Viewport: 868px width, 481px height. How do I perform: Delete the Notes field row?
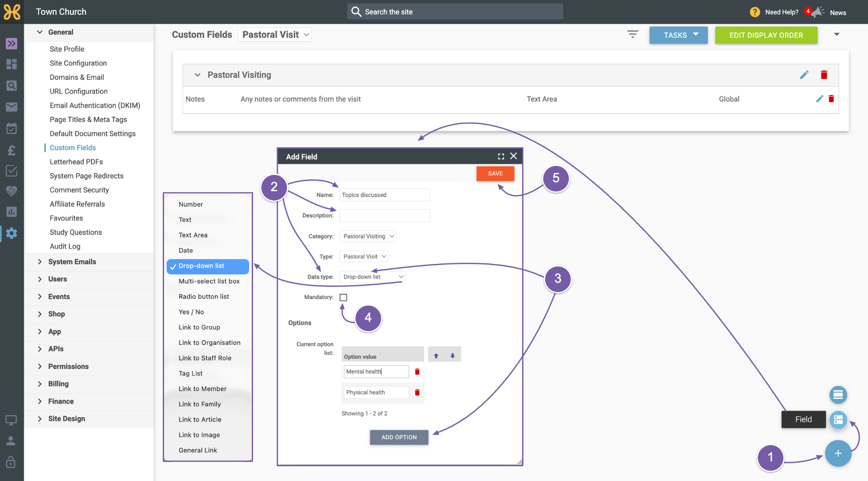(x=831, y=99)
